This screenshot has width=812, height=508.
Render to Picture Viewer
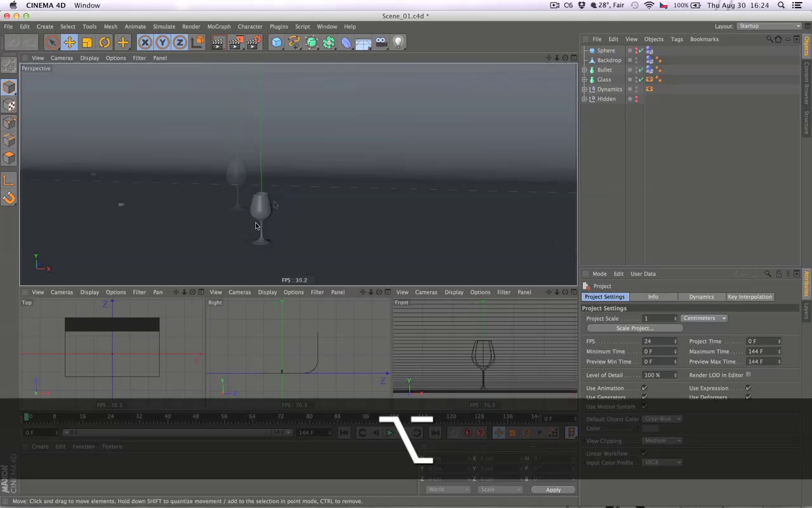click(235, 43)
